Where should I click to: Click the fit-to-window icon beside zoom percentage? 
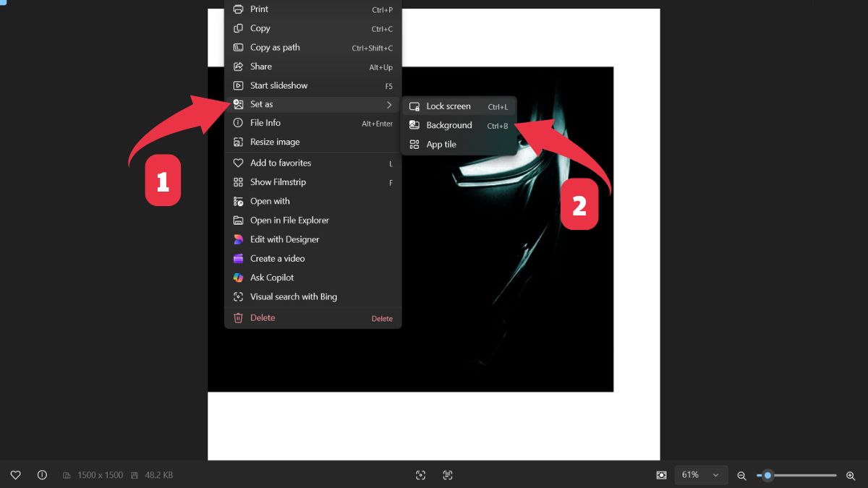click(x=661, y=475)
